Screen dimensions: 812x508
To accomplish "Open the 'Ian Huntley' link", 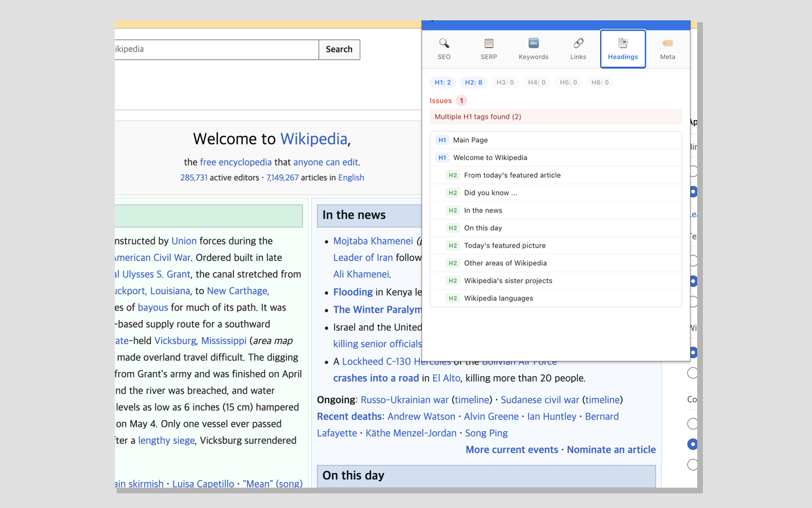I will (552, 417).
